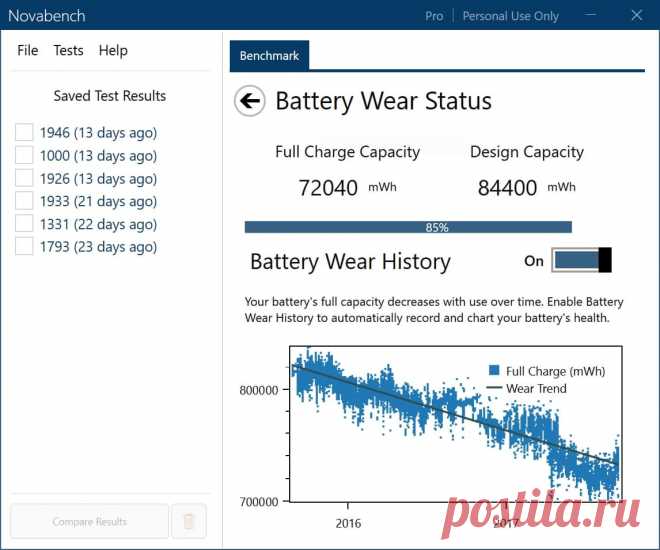Check the 1331 (22 days ago) result
The height and width of the screenshot is (550, 660).
pyautogui.click(x=24, y=223)
